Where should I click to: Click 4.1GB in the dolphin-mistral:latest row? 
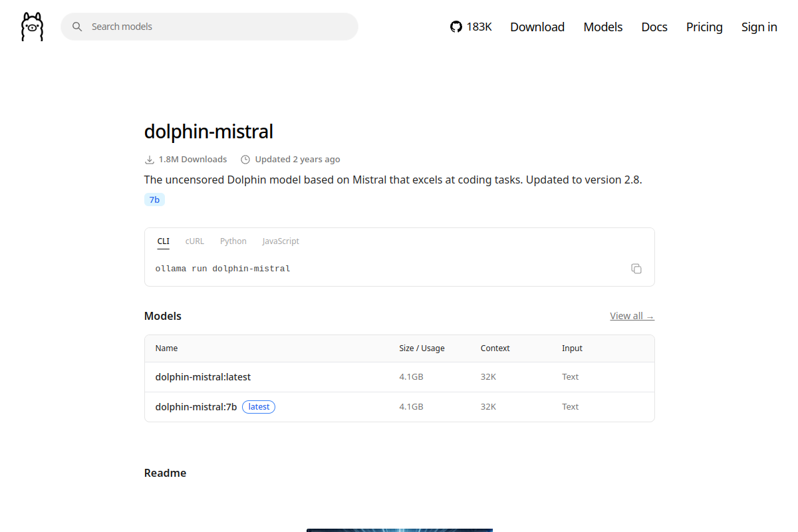411,377
